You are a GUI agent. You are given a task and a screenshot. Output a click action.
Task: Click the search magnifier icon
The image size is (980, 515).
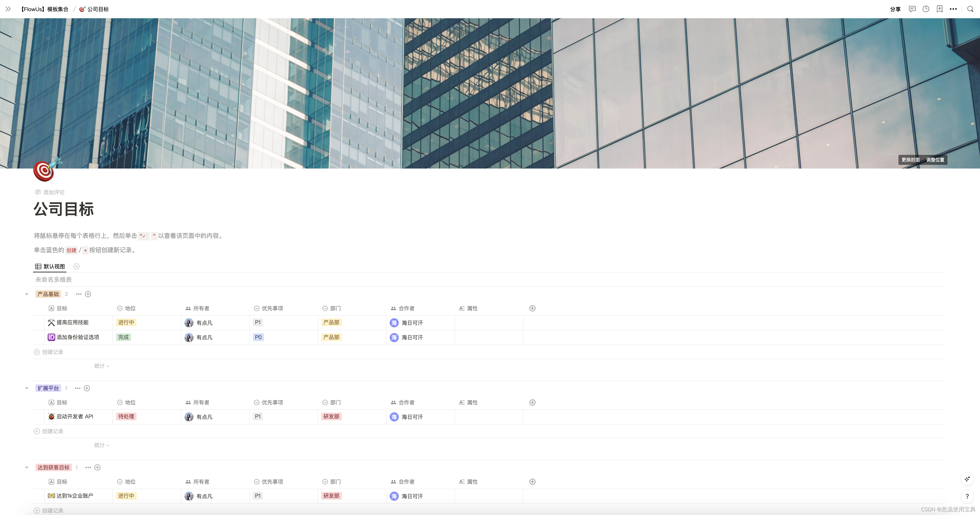[970, 9]
